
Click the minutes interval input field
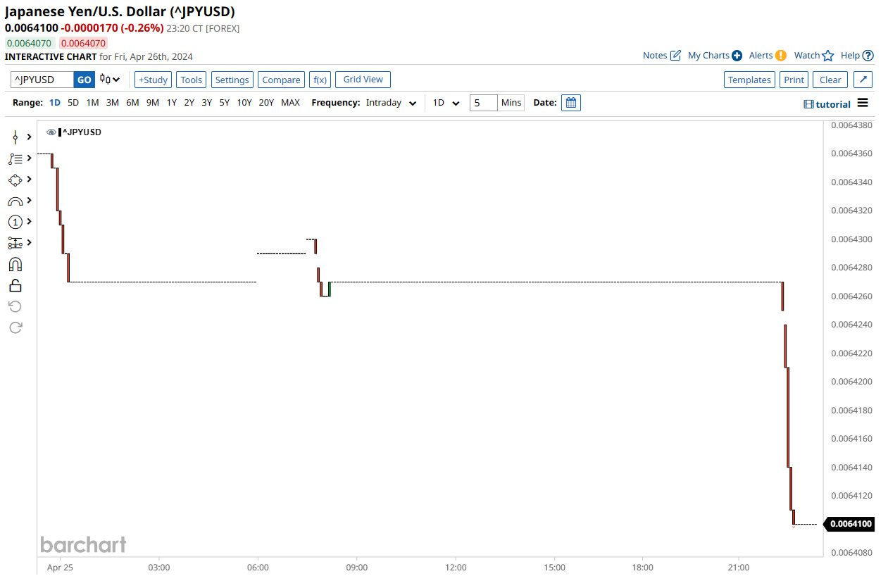click(x=483, y=103)
